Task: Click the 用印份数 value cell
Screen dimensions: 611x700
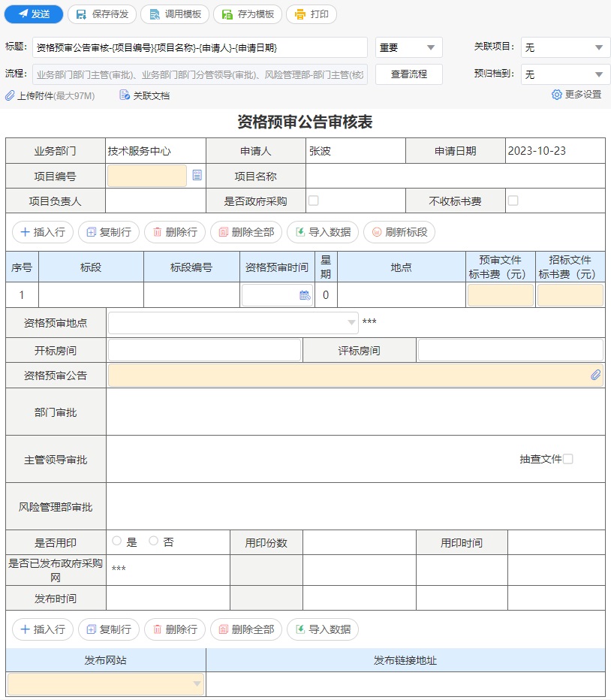Action: [360, 542]
